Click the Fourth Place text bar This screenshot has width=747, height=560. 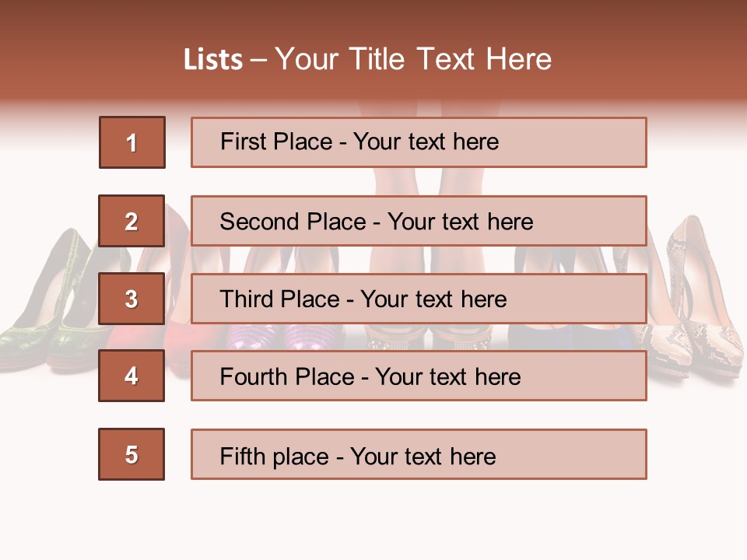[419, 376]
